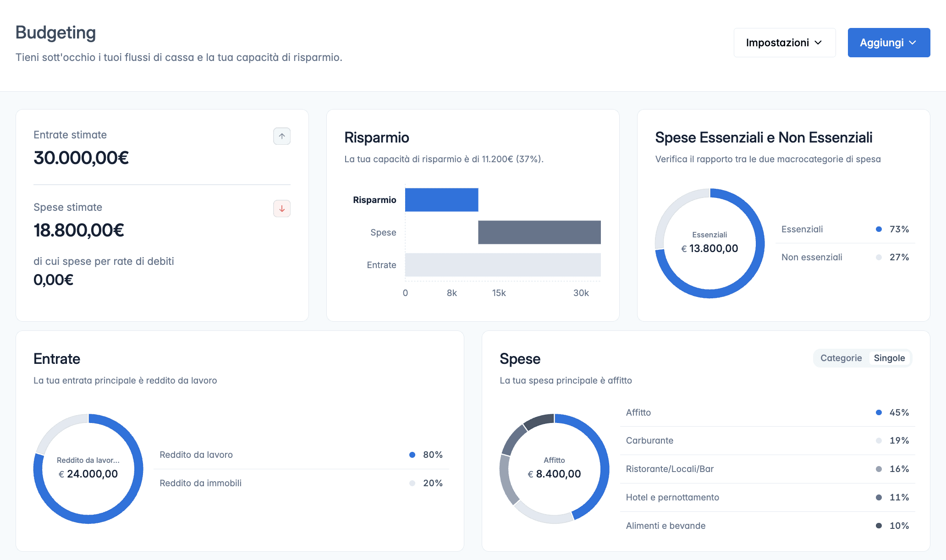Click the 'Reddito da lavoro' legend label
This screenshot has width=946, height=560.
pos(196,455)
